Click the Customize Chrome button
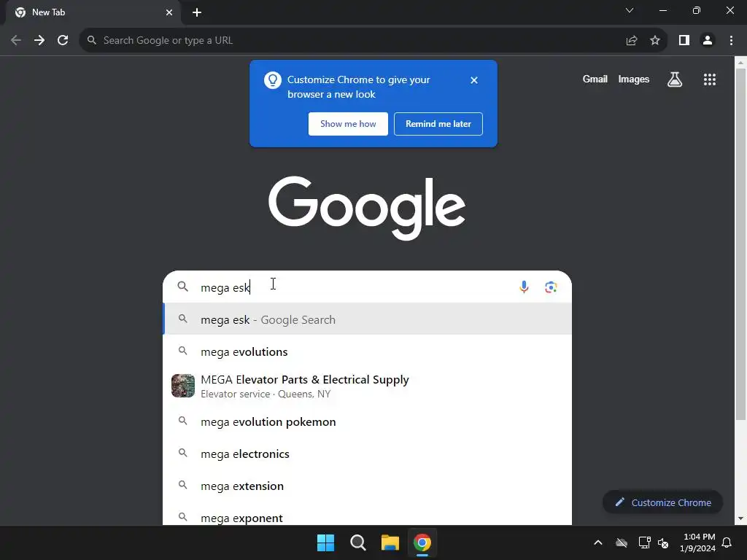This screenshot has width=747, height=560. [x=662, y=502]
